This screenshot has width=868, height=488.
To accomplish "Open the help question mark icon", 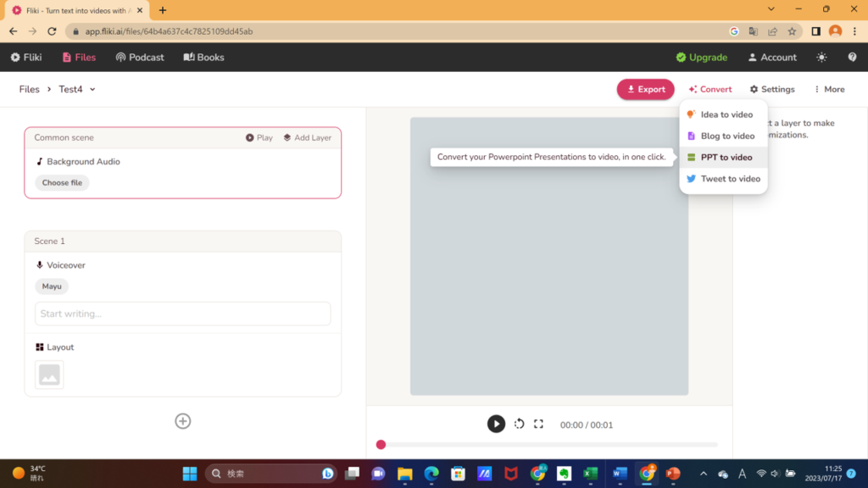I will pyautogui.click(x=852, y=57).
